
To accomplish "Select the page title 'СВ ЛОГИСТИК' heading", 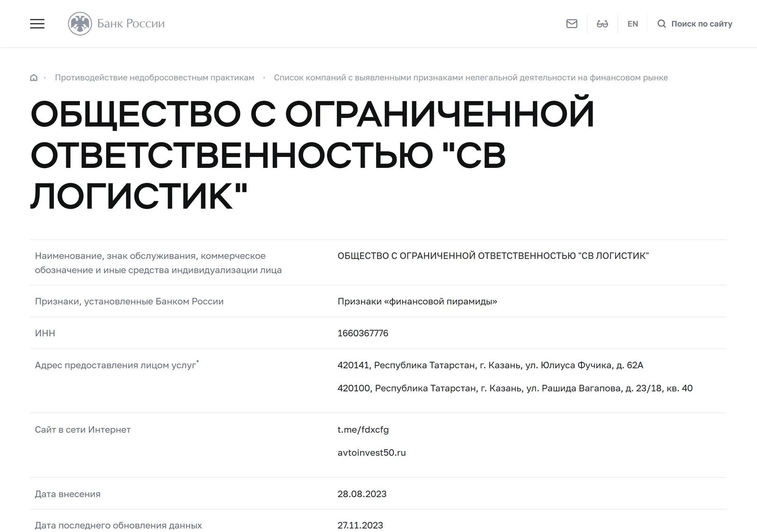I will pyautogui.click(x=313, y=155).
